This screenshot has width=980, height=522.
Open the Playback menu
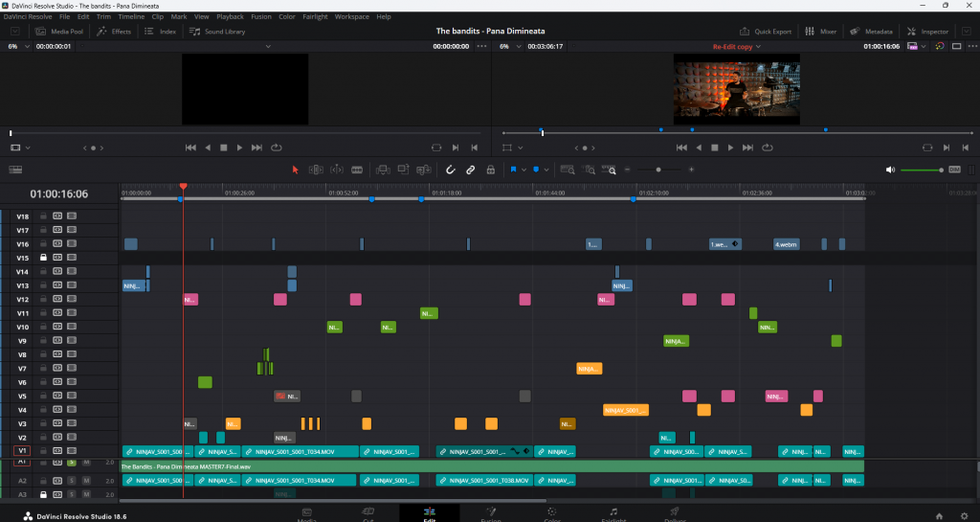point(230,16)
